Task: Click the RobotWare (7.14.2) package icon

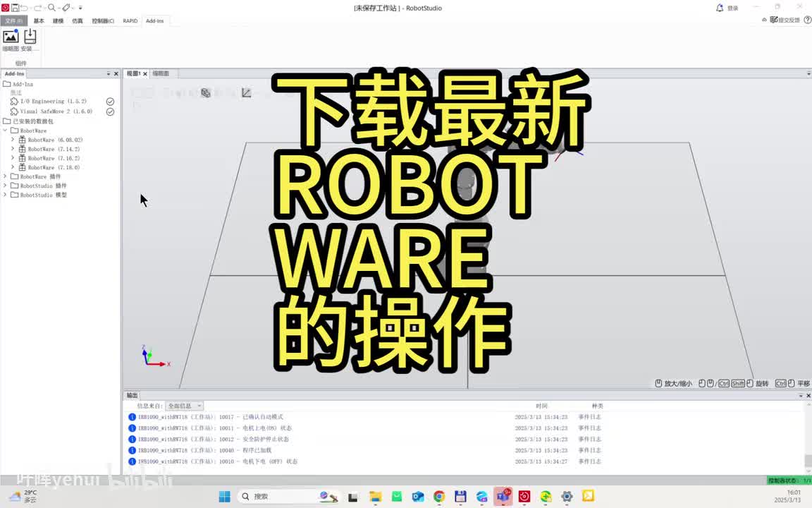Action: click(23, 149)
